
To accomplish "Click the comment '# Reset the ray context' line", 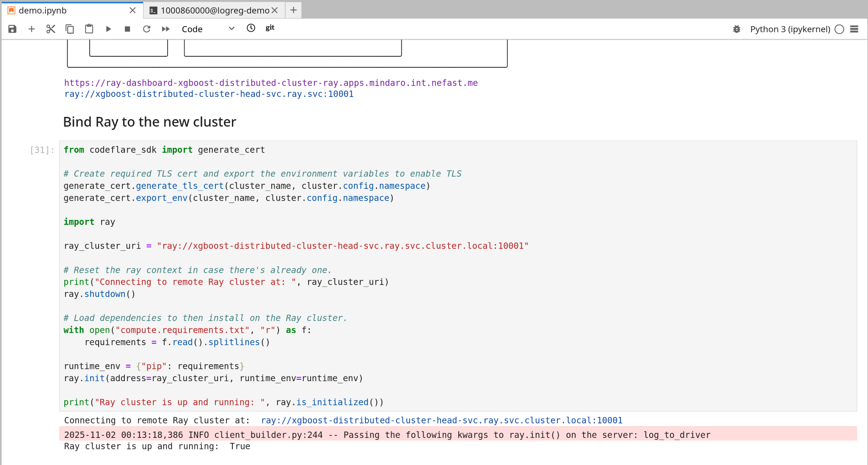I will point(198,270).
